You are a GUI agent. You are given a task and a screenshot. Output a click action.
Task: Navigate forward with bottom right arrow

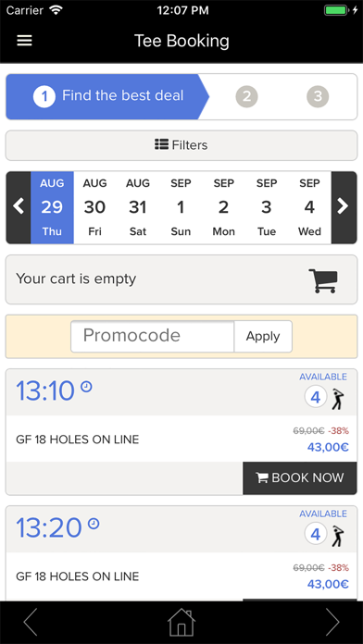tap(332, 622)
